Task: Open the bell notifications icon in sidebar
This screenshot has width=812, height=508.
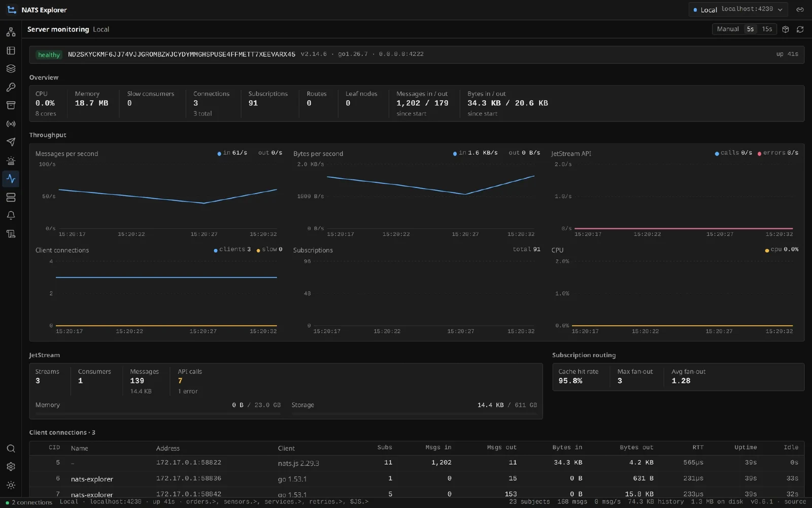Action: point(11,215)
